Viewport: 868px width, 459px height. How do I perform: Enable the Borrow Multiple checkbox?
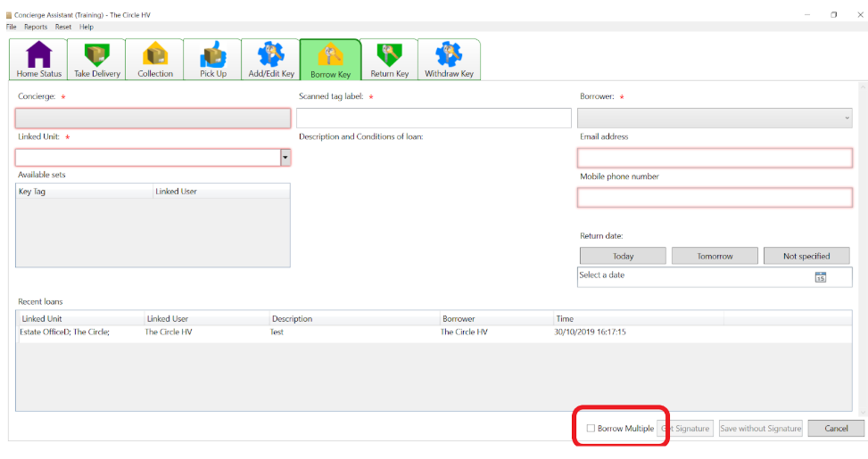click(x=591, y=429)
